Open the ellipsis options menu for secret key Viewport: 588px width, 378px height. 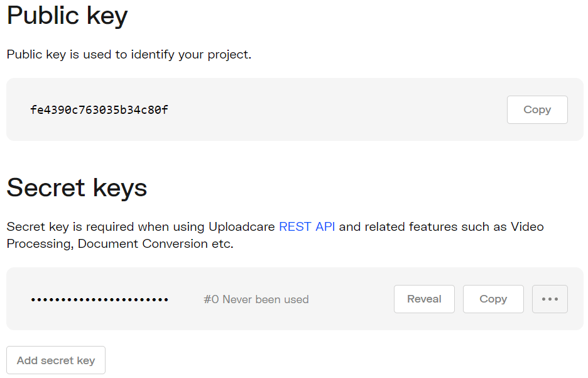(x=550, y=299)
